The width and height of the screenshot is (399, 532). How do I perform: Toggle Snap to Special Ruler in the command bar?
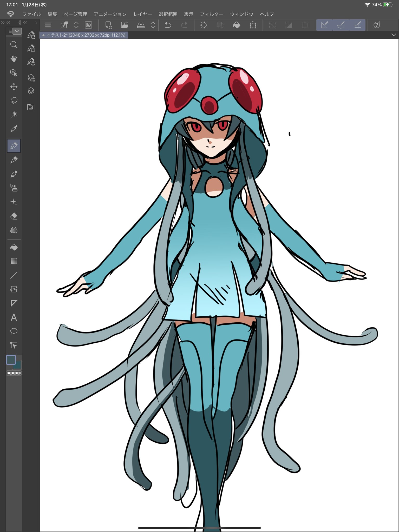point(341,25)
